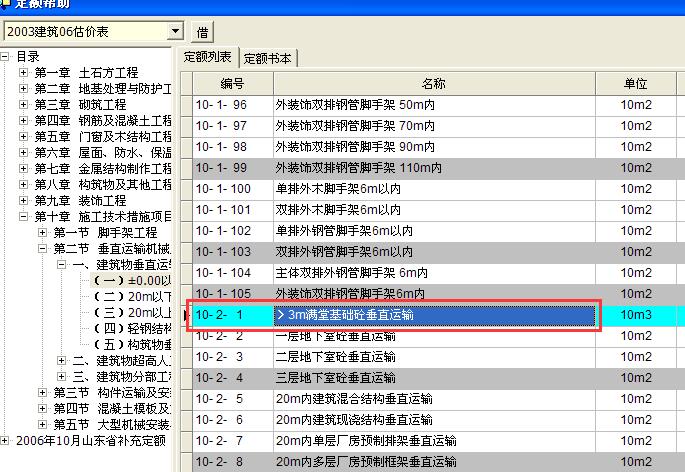Collapse 第二节 垂直运输机械
The height and width of the screenshot is (472, 685).
click(42, 248)
